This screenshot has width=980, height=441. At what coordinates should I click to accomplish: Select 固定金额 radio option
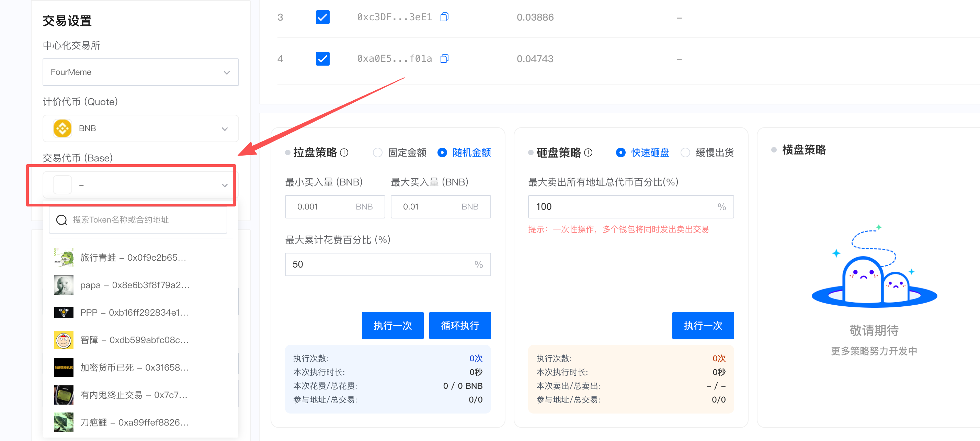coord(377,152)
